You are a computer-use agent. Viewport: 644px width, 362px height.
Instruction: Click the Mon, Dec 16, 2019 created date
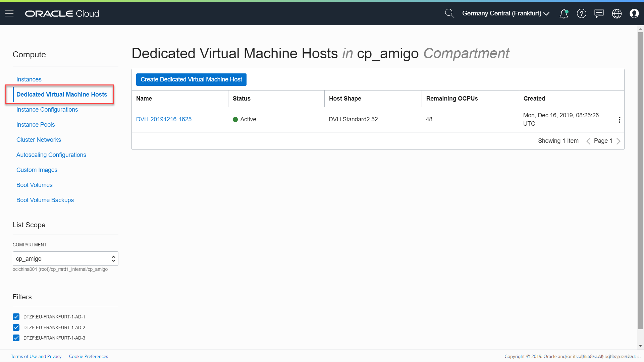[561, 119]
